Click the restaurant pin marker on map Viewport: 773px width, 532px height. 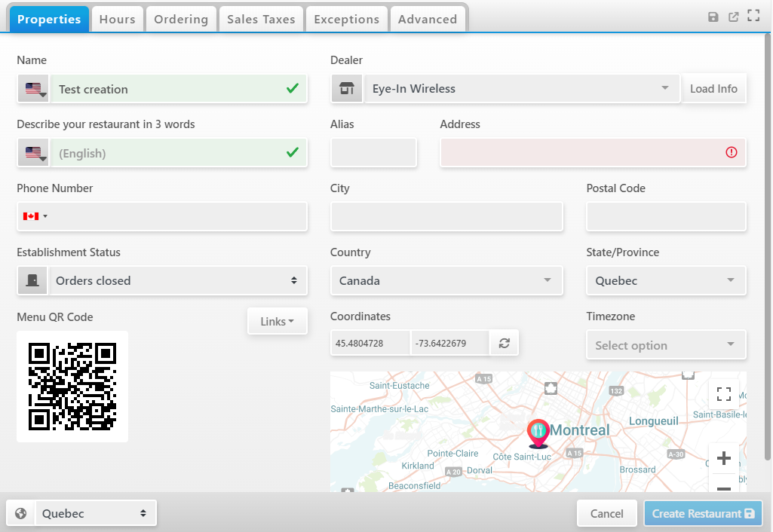pos(538,433)
